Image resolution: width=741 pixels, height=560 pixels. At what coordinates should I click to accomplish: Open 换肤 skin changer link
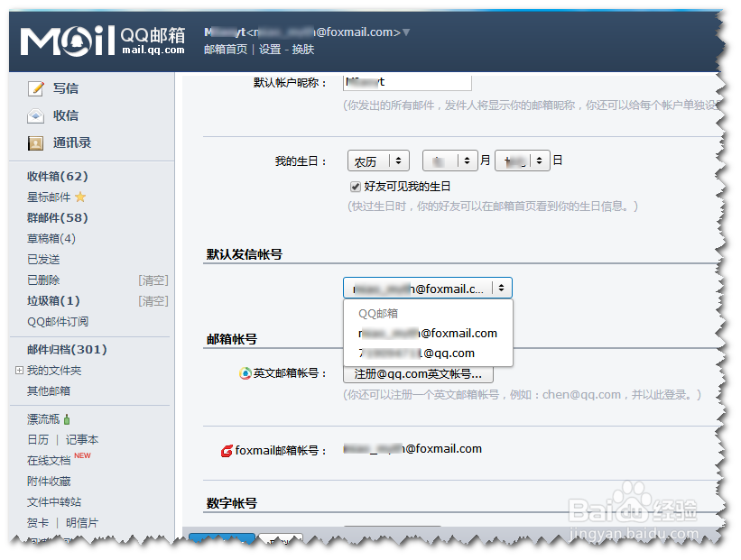click(x=303, y=50)
